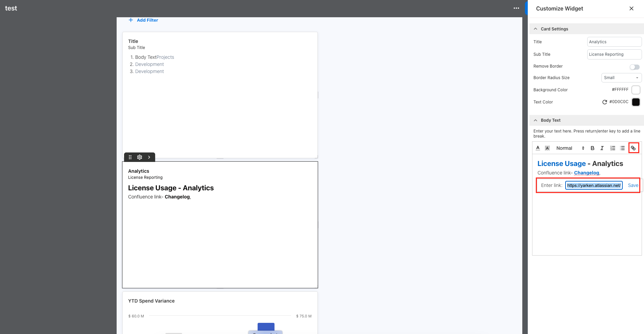
Task: Open the Border Radius Size dropdown
Action: tap(621, 78)
